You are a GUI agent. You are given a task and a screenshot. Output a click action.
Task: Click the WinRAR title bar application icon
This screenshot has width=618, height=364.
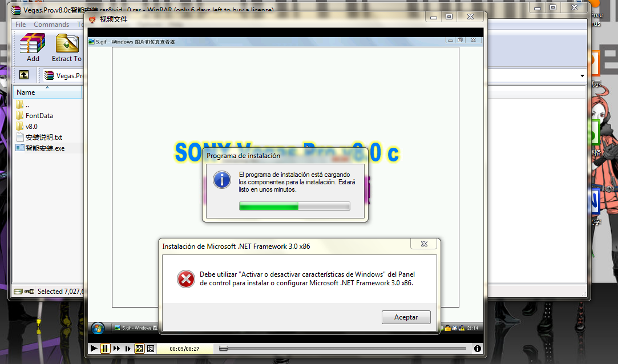[16, 10]
